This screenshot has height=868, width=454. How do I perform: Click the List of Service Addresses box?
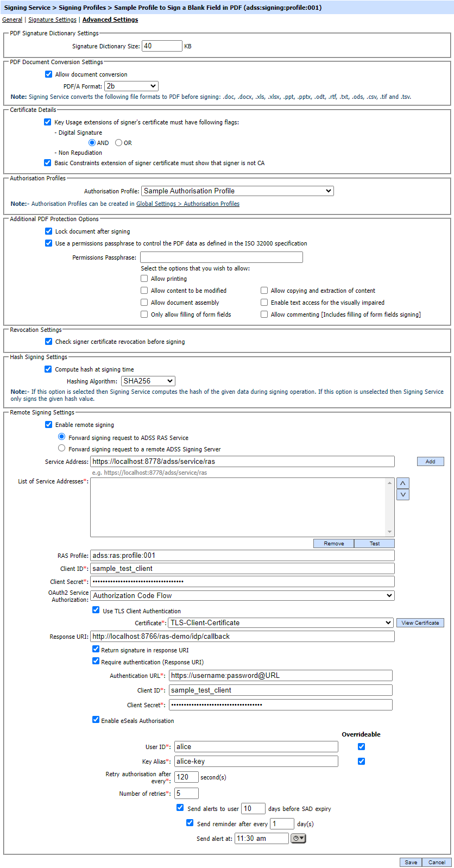[x=242, y=507]
